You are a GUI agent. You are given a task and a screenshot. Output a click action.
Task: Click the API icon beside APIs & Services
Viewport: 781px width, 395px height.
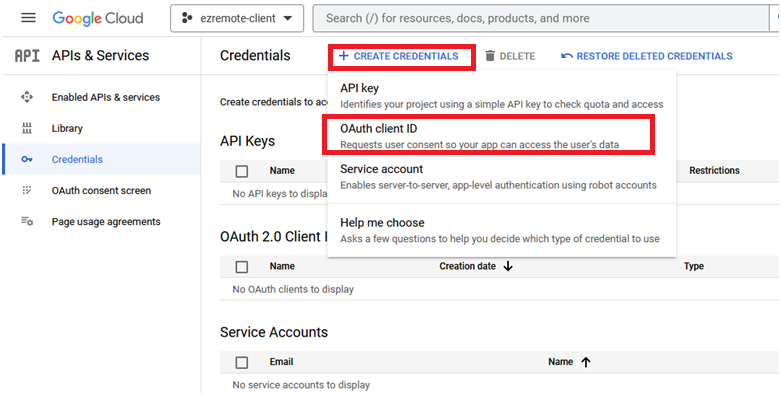[x=27, y=55]
